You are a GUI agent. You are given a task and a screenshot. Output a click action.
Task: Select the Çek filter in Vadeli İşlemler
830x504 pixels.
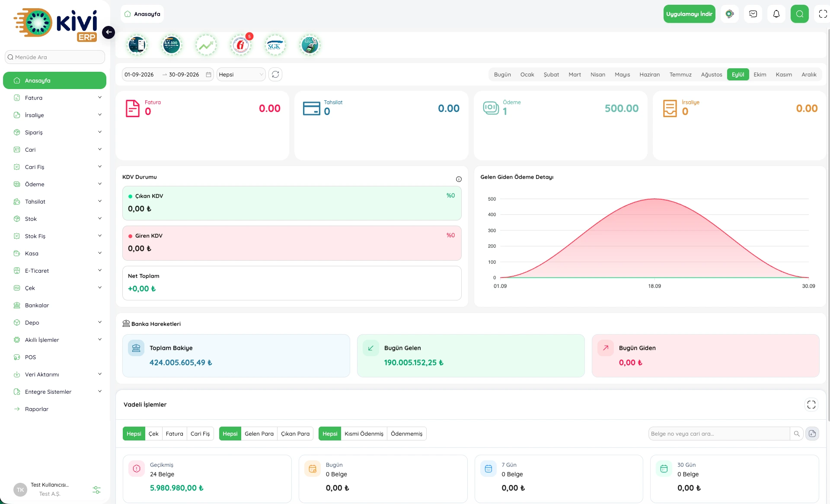(x=153, y=434)
